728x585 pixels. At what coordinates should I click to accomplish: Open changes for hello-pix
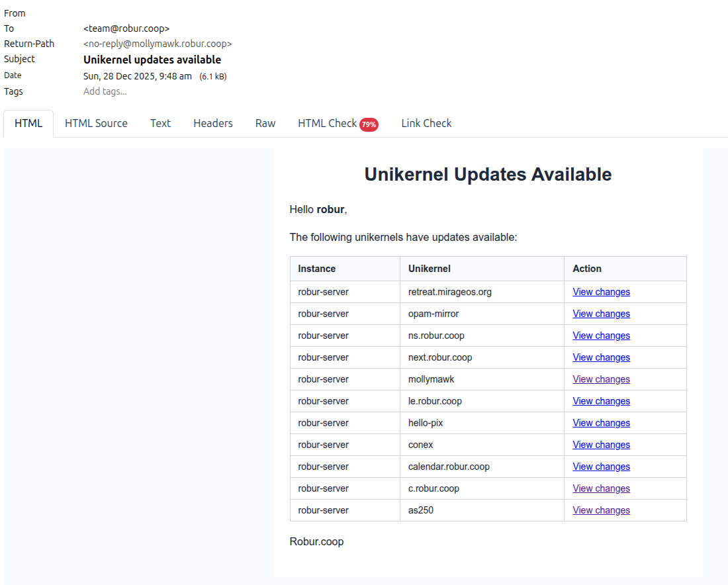(x=601, y=422)
